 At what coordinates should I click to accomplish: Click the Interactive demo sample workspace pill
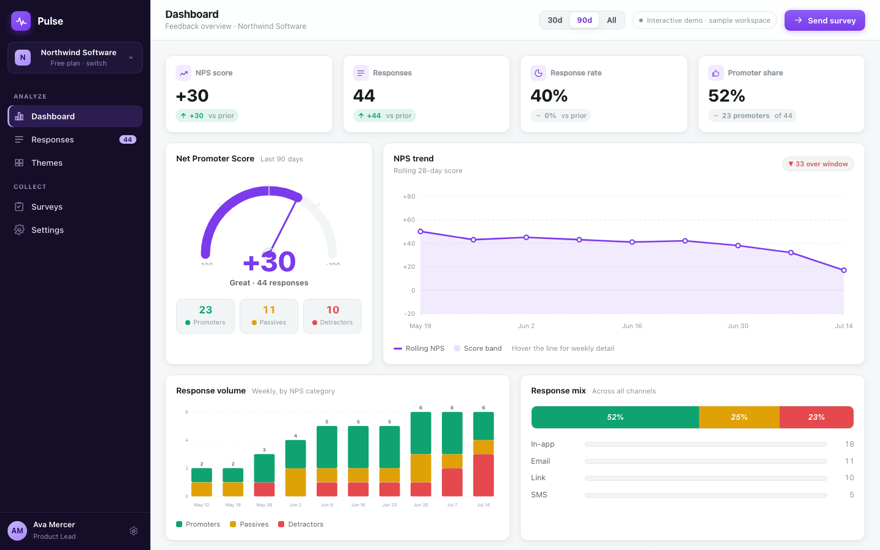coord(704,20)
